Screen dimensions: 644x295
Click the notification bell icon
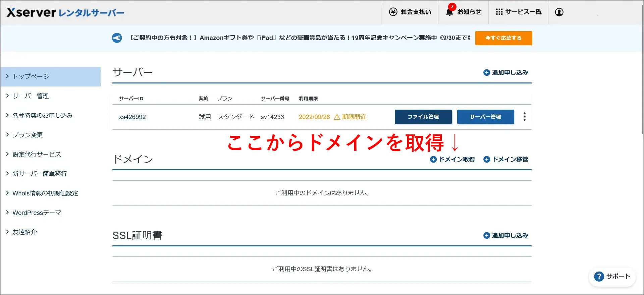click(x=449, y=12)
